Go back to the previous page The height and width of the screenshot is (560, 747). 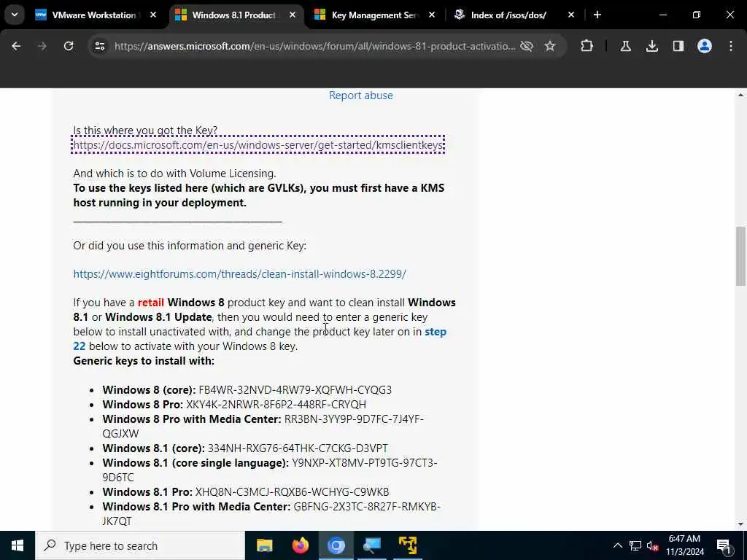coord(16,46)
